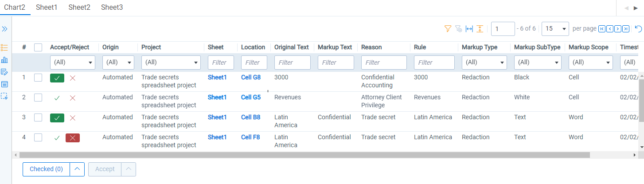Click the Rule filter field
The height and width of the screenshot is (184, 644).
[434, 63]
